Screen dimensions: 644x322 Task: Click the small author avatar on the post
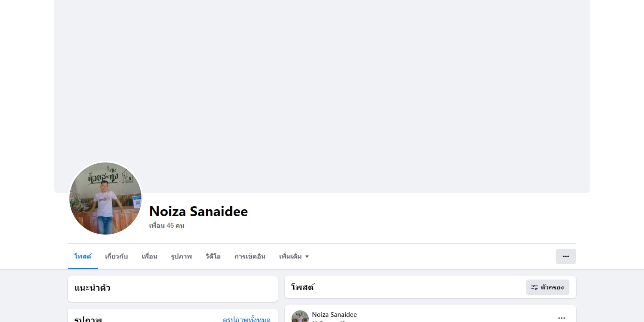300,317
